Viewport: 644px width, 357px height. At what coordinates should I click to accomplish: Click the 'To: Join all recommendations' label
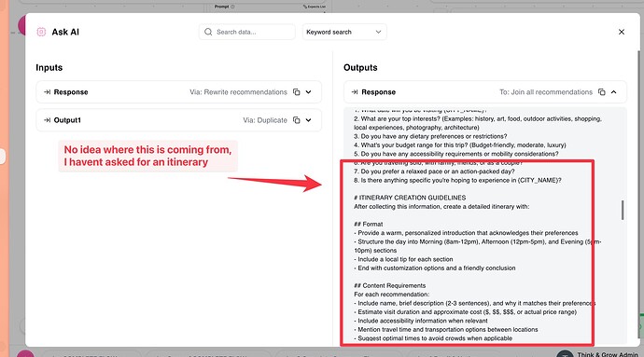(x=546, y=92)
